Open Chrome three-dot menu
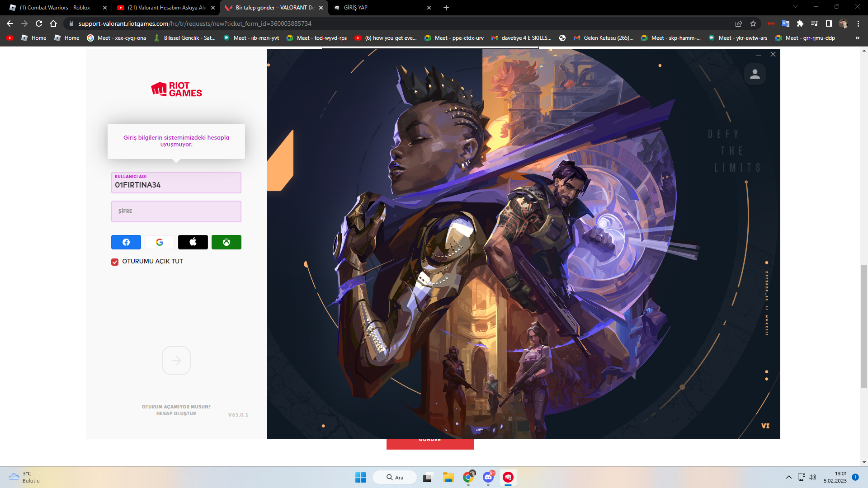Viewport: 868px width, 488px height. point(858,23)
